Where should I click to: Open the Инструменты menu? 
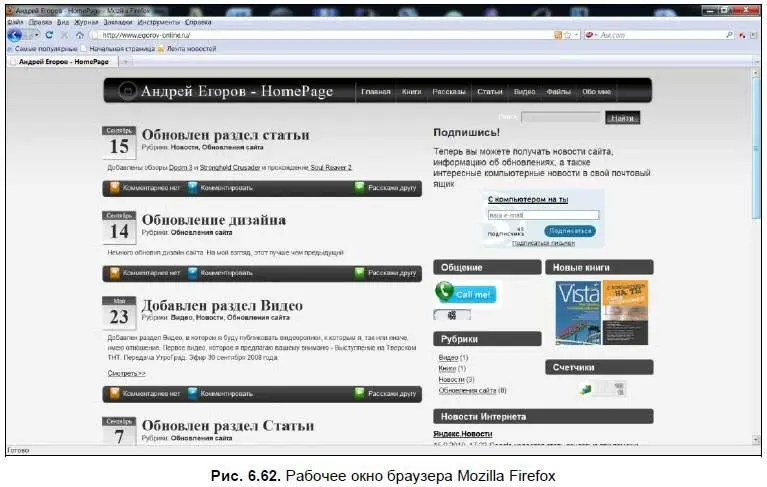158,22
